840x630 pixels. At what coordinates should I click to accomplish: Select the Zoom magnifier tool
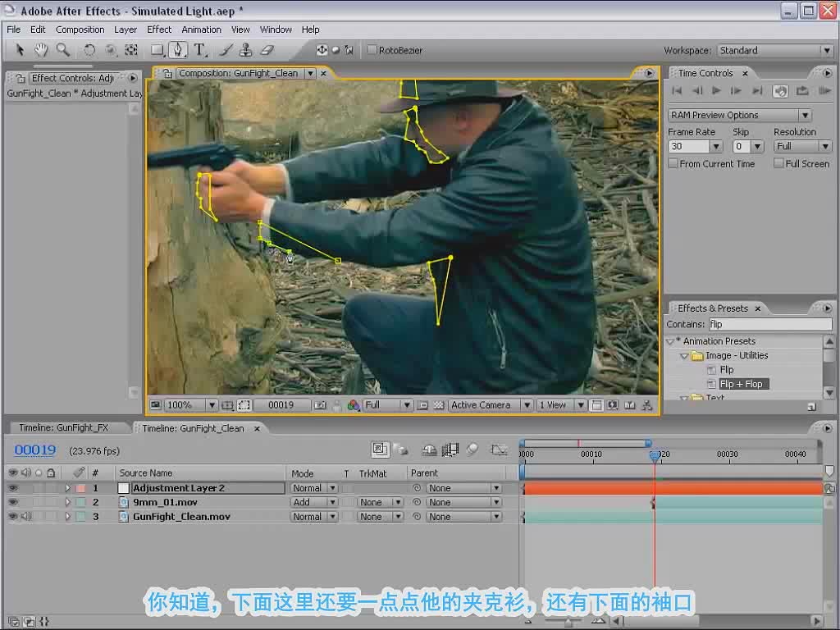[63, 50]
